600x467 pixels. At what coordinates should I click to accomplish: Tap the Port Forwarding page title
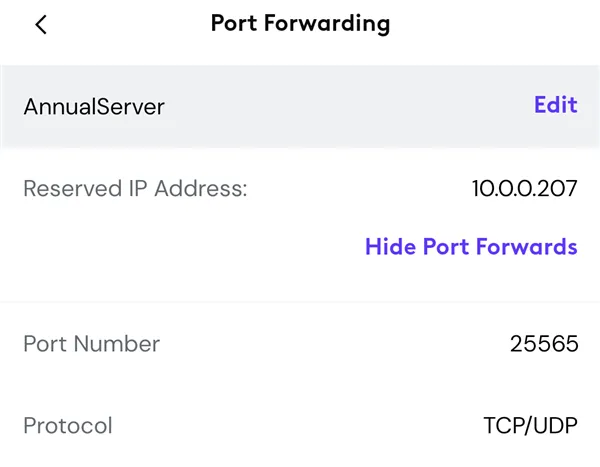(300, 24)
